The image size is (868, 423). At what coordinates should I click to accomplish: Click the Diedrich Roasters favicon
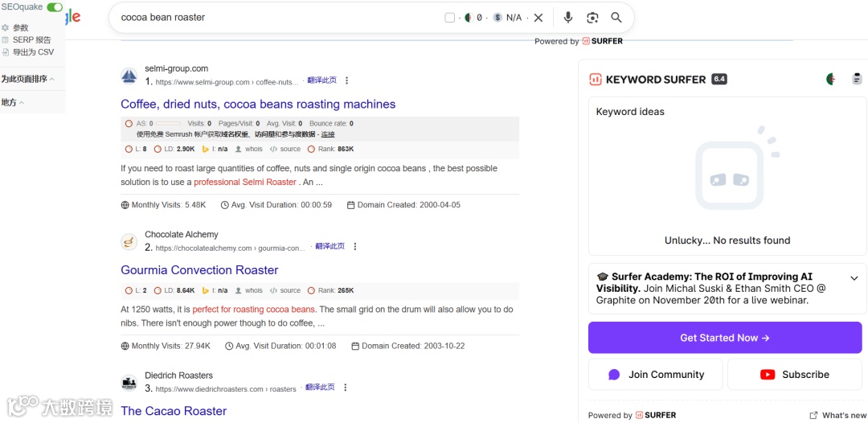pos(129,383)
